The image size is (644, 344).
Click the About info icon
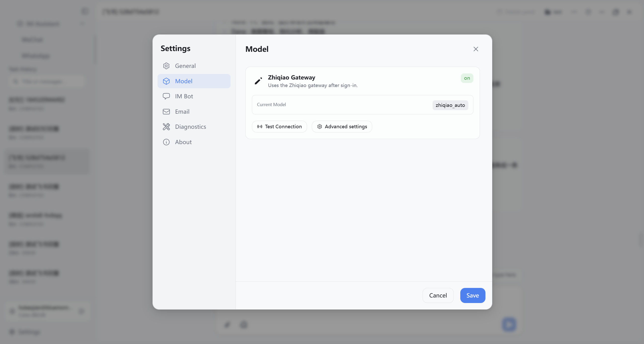166,142
